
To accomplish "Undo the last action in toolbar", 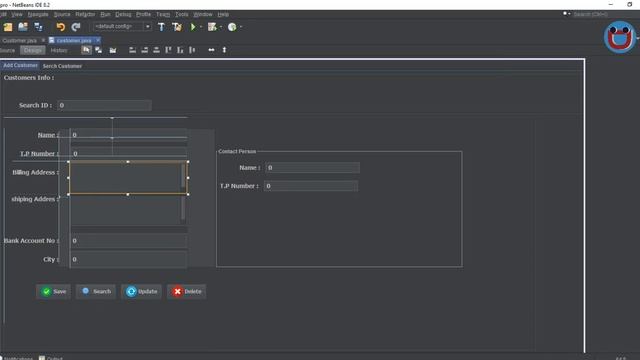I will pos(60,27).
